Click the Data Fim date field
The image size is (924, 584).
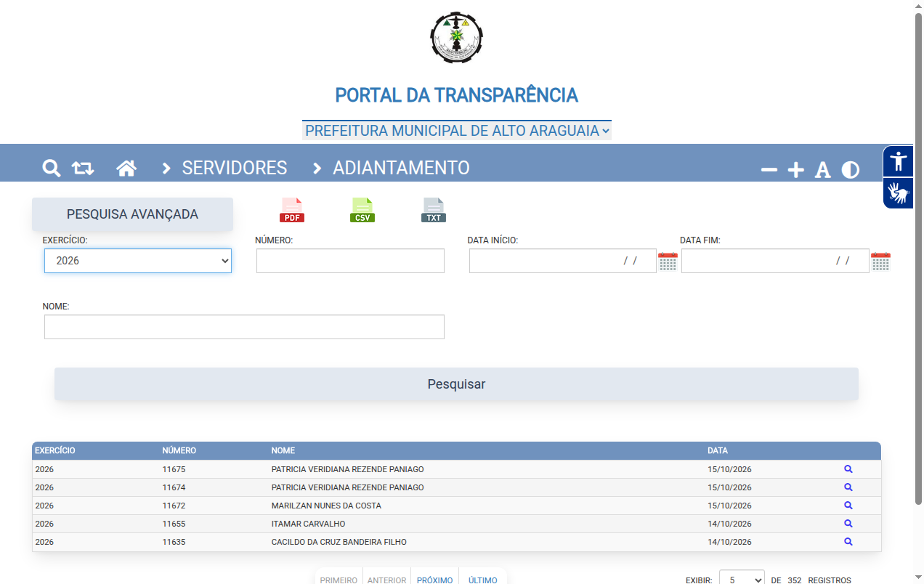[775, 261]
